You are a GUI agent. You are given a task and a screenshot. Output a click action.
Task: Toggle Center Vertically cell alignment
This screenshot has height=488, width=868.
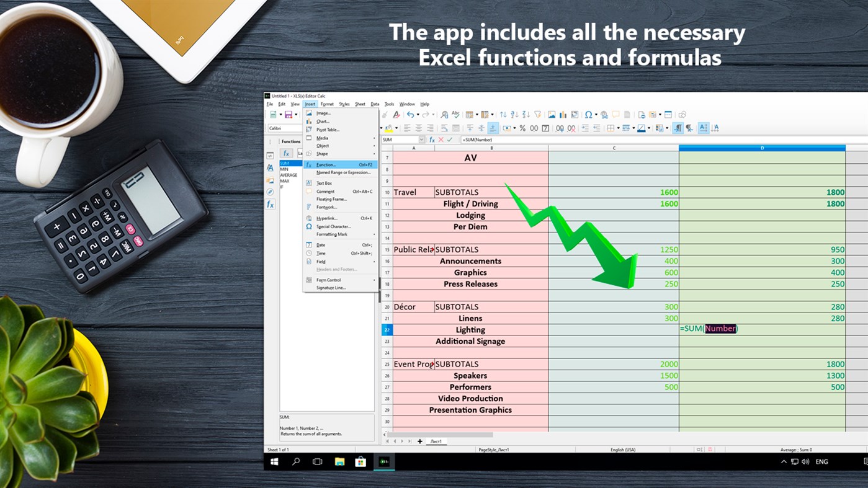[481, 128]
